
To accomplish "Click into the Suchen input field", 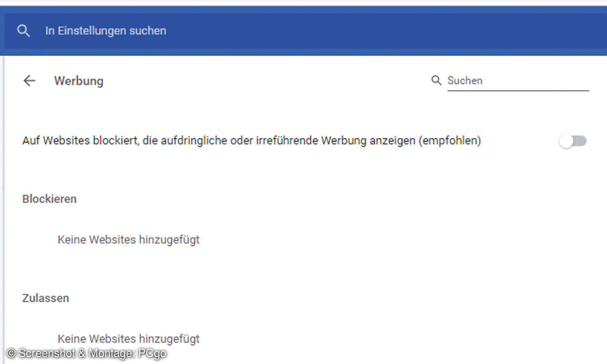I will (x=518, y=80).
